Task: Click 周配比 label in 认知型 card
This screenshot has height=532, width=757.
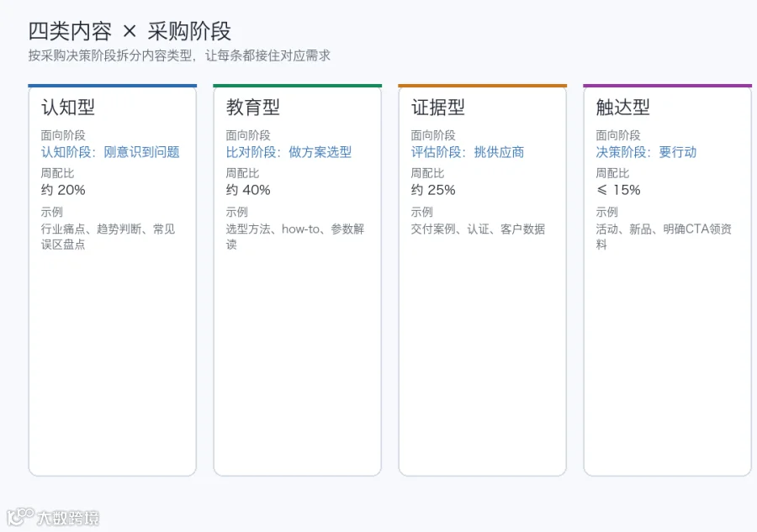Action: coord(57,172)
